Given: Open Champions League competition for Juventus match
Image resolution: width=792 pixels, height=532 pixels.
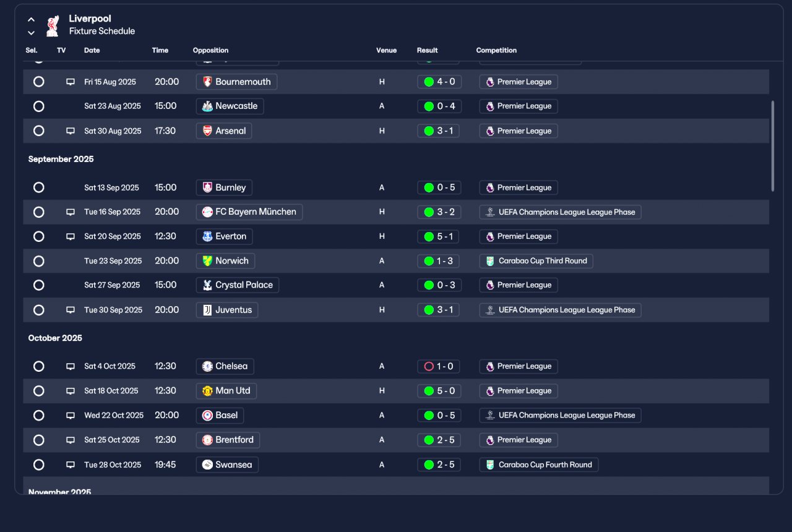Looking at the screenshot, I should [561, 310].
